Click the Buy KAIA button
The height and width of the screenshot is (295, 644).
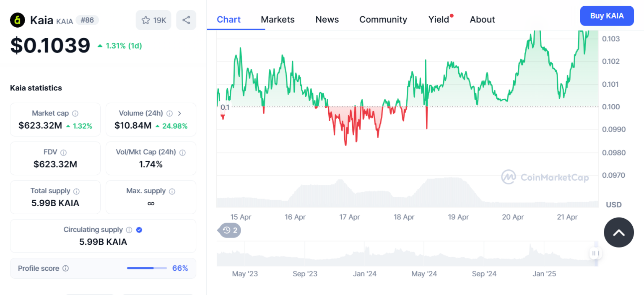[x=607, y=16]
